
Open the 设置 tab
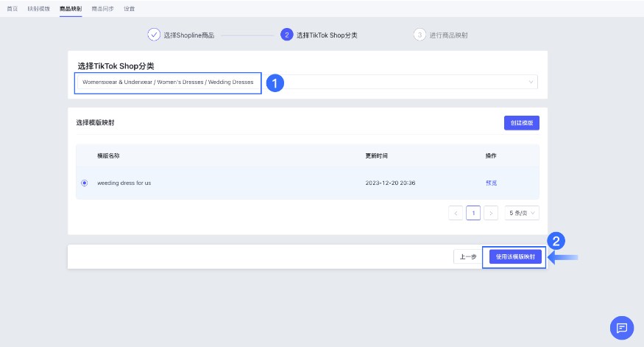(129, 7)
